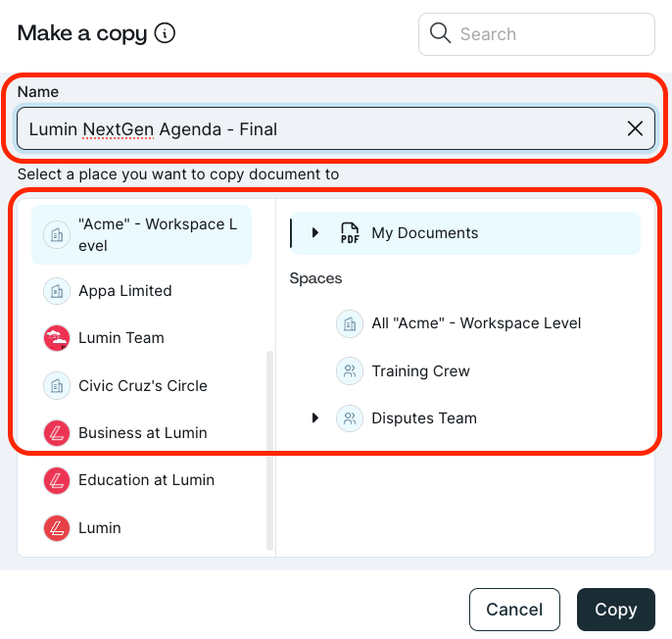This screenshot has height=639, width=672.
Task: Click the people icon for Training Crew
Action: pyautogui.click(x=350, y=371)
